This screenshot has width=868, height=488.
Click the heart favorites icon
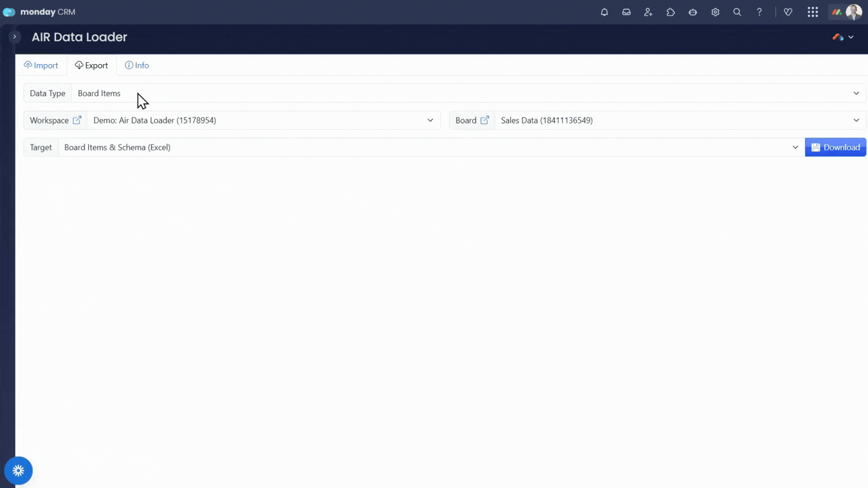click(788, 12)
